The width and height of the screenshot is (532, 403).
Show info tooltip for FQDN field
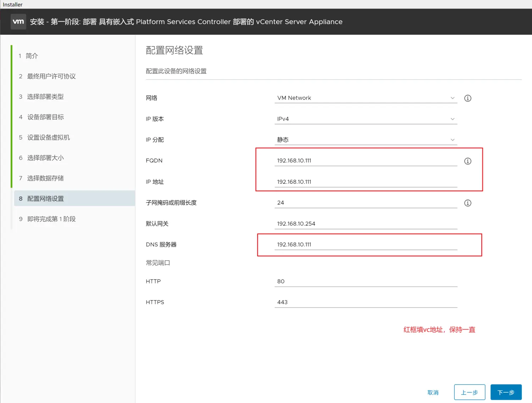coord(468,161)
